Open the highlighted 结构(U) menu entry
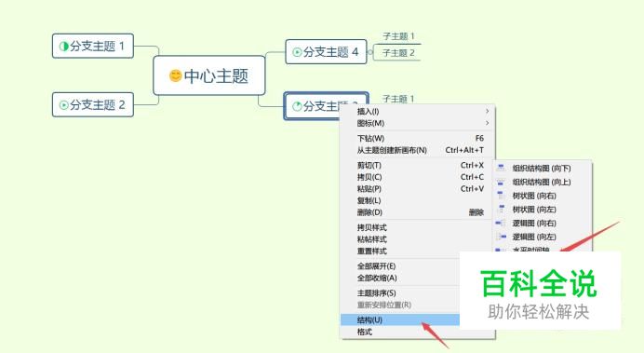644x353 pixels. coord(400,320)
